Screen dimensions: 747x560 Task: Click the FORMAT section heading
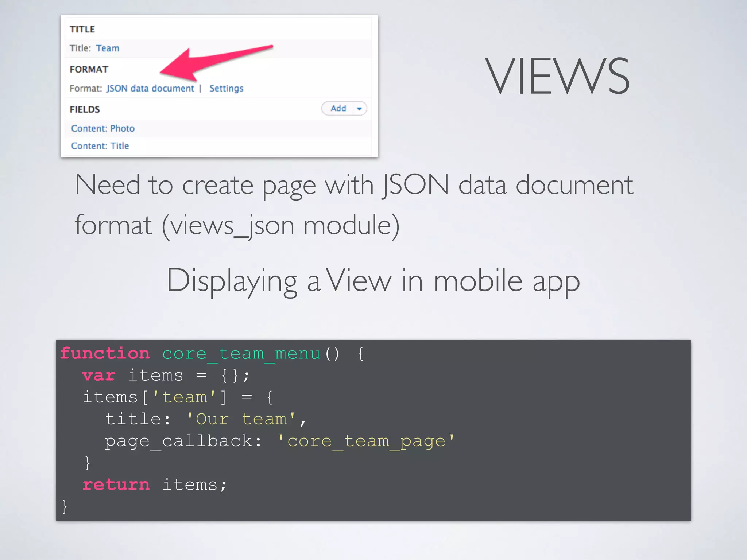pyautogui.click(x=89, y=69)
